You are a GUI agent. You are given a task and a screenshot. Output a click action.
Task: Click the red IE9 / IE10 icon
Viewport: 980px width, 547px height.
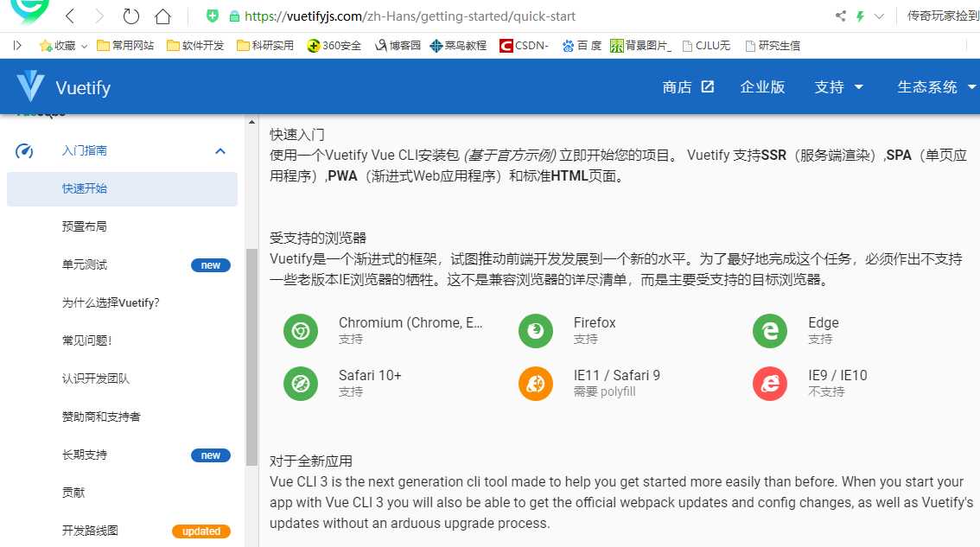[x=770, y=383]
